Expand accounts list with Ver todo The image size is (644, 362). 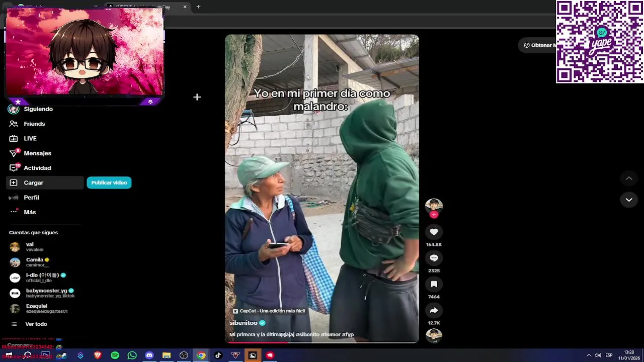tap(36, 324)
